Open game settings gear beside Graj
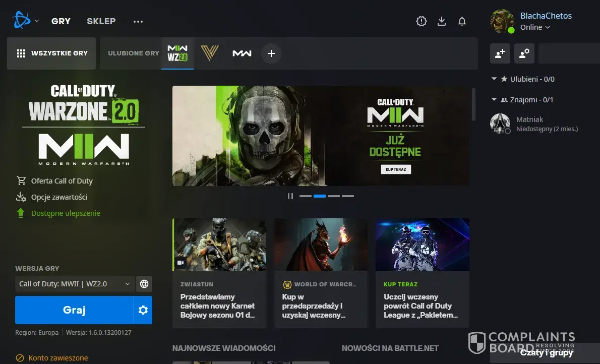Viewport: 600px width, 364px height. pyautogui.click(x=143, y=310)
